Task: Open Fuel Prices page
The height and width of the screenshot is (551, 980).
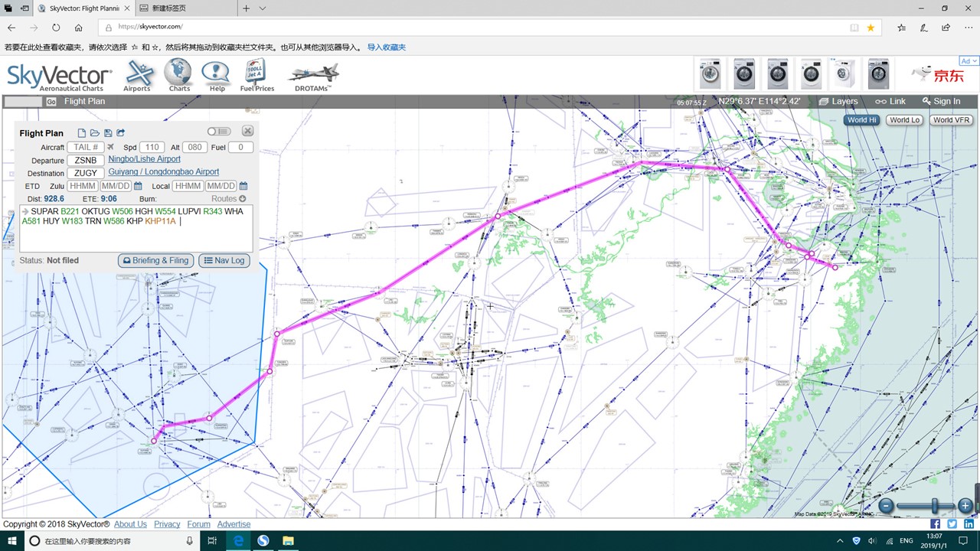Action: (257, 77)
